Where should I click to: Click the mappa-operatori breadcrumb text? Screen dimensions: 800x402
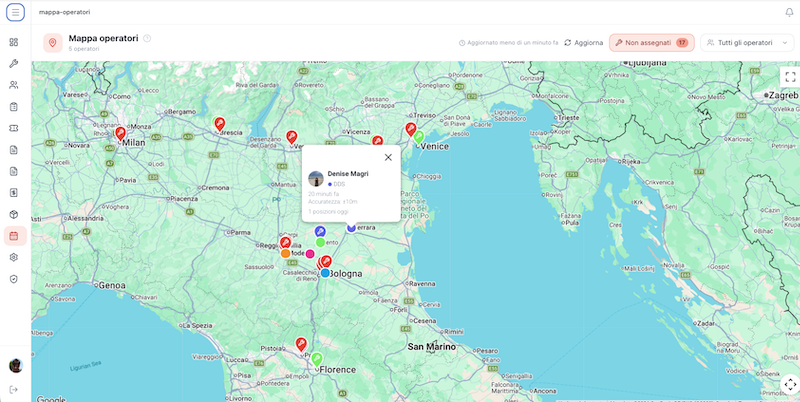(64, 12)
